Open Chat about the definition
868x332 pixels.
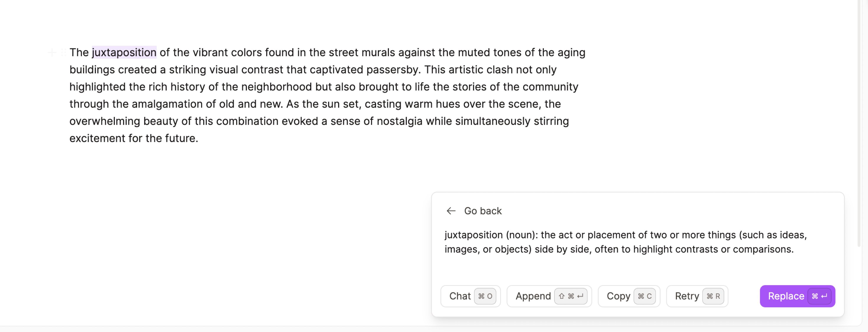[460, 296]
